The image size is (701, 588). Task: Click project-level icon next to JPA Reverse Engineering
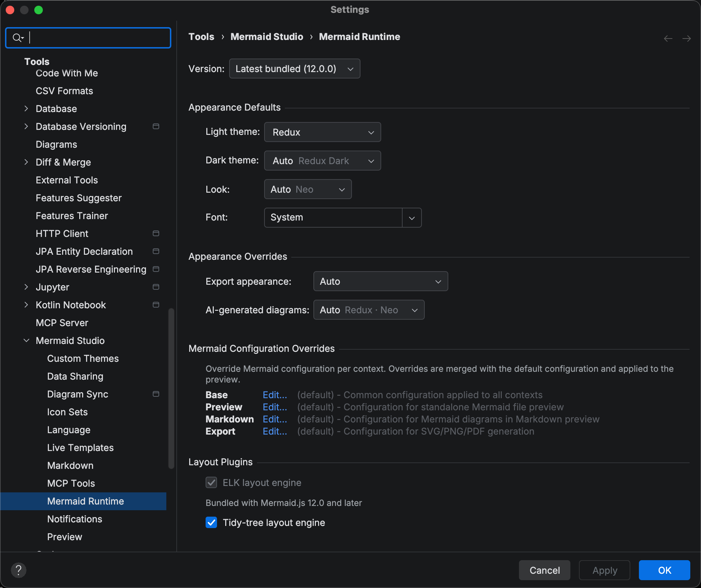156,269
